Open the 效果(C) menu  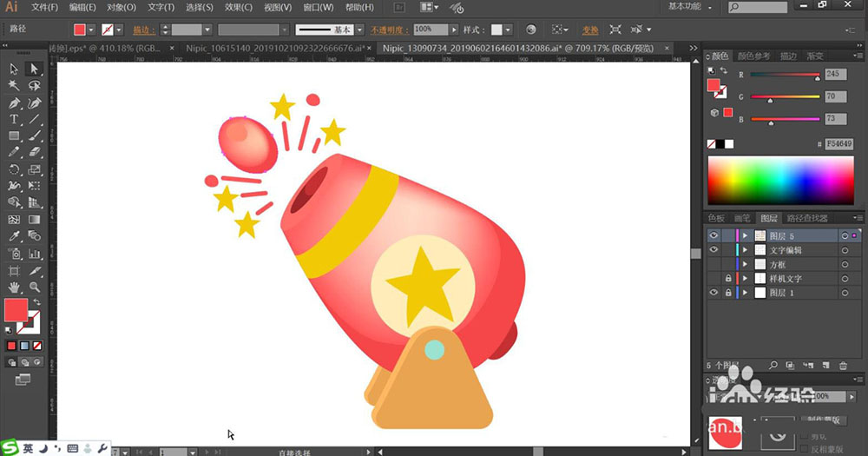(x=239, y=8)
